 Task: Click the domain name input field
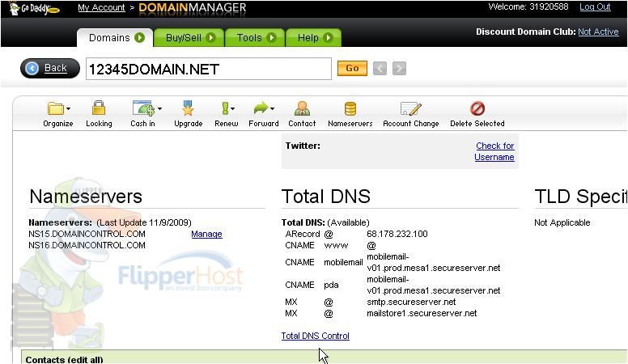click(x=209, y=69)
